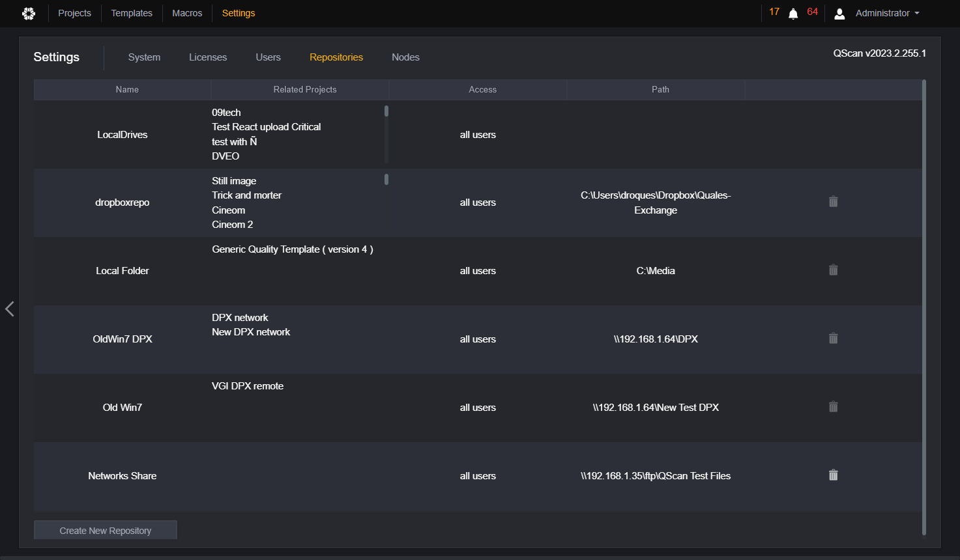Select the Repositories tab
The height and width of the screenshot is (560, 960).
[x=336, y=57]
